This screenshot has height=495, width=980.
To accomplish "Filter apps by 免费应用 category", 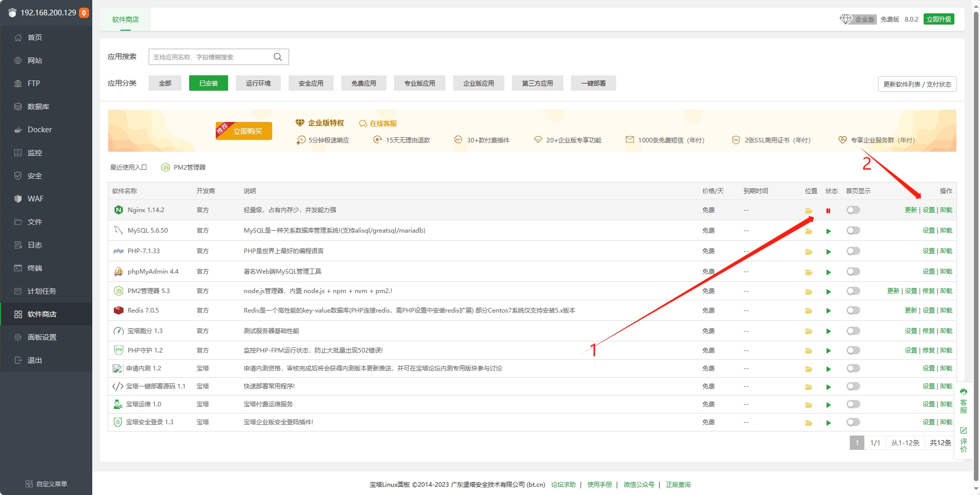I will 364,83.
